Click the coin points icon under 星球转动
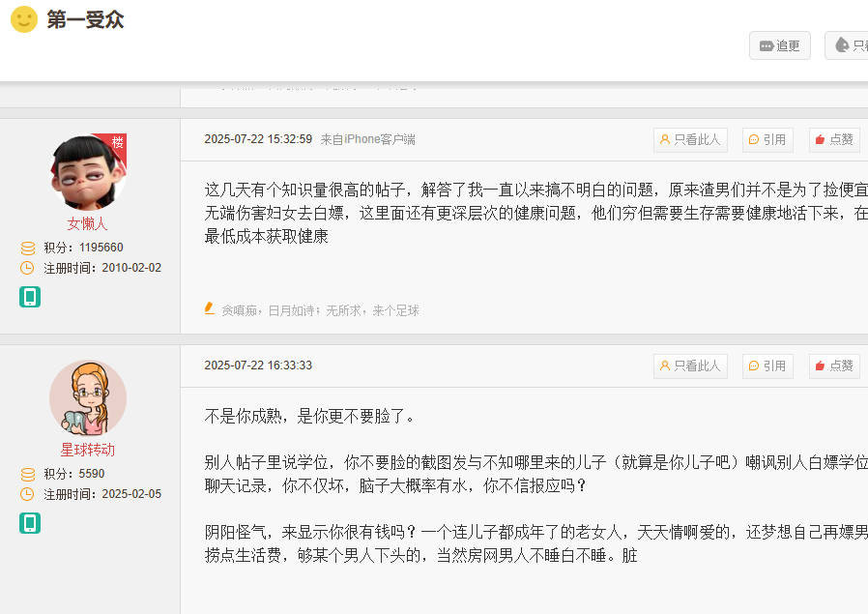Image resolution: width=868 pixels, height=614 pixels. pyautogui.click(x=28, y=474)
